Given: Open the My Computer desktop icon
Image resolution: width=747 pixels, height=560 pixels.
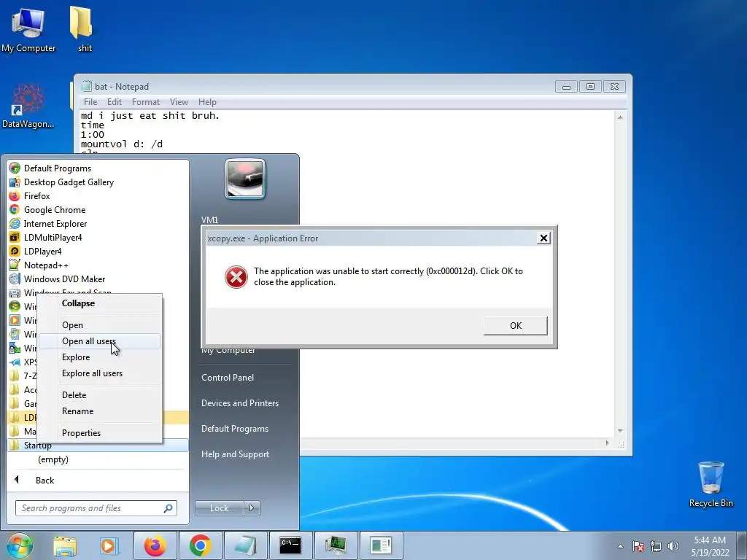Looking at the screenshot, I should (28, 28).
